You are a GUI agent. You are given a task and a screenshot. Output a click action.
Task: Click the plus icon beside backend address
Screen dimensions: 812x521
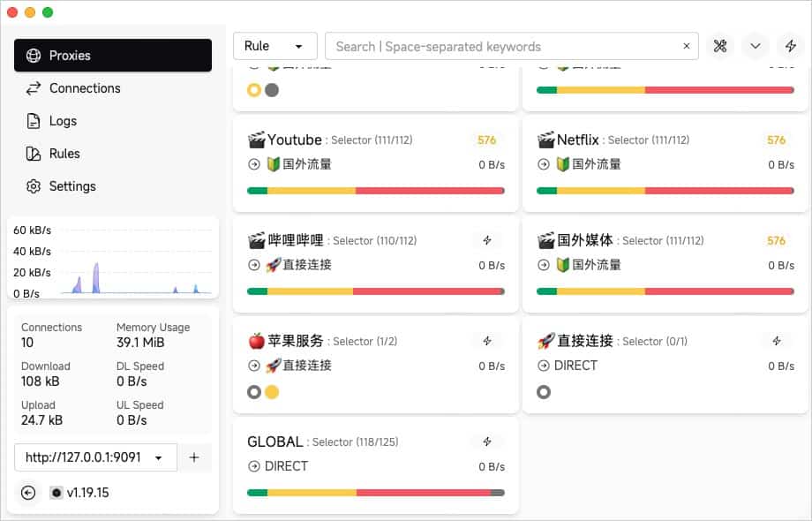[x=194, y=457]
